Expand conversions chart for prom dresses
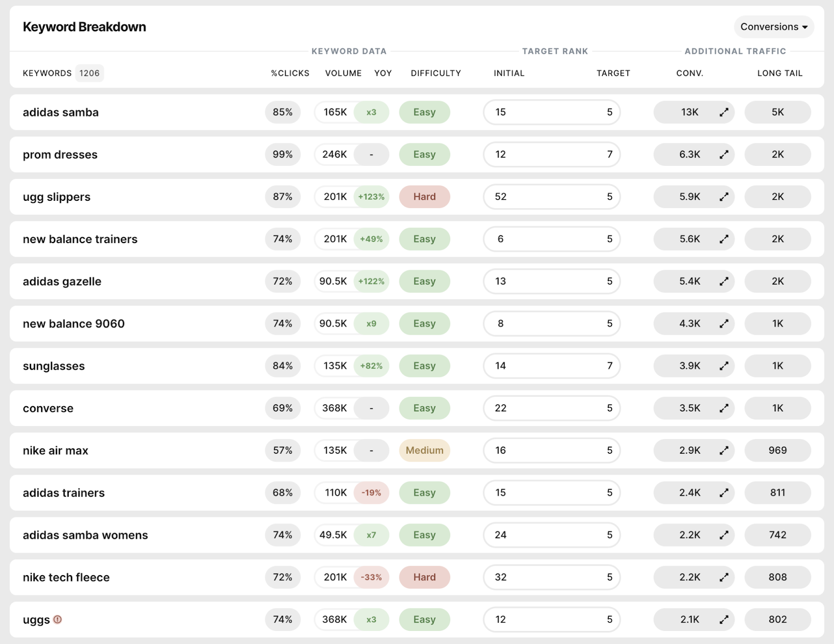834x644 pixels. click(x=723, y=154)
